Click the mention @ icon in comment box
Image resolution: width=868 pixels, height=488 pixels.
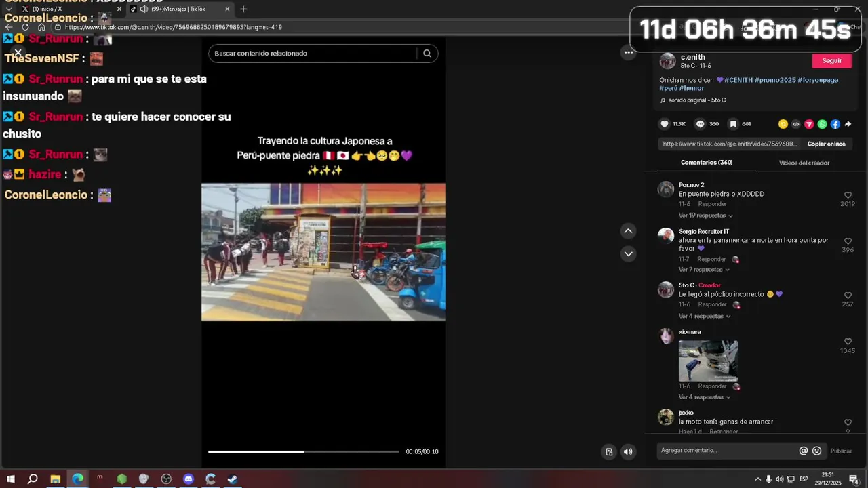[804, 451]
